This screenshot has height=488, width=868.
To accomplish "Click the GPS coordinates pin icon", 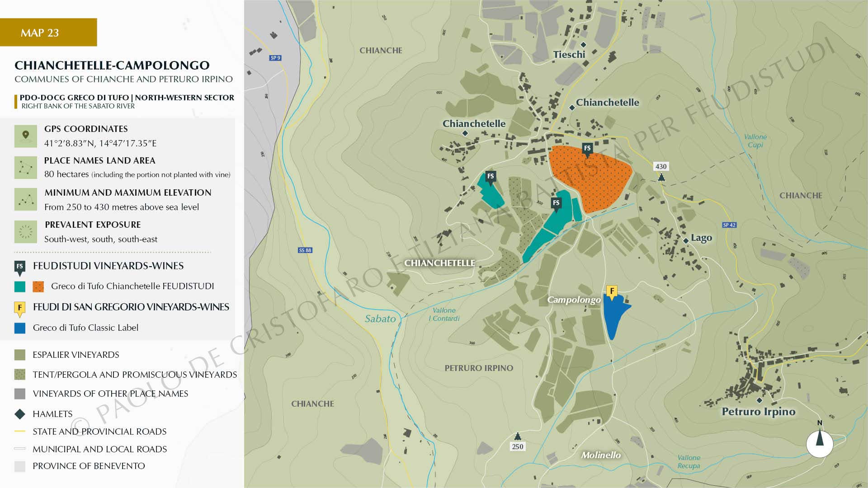I will 25,136.
